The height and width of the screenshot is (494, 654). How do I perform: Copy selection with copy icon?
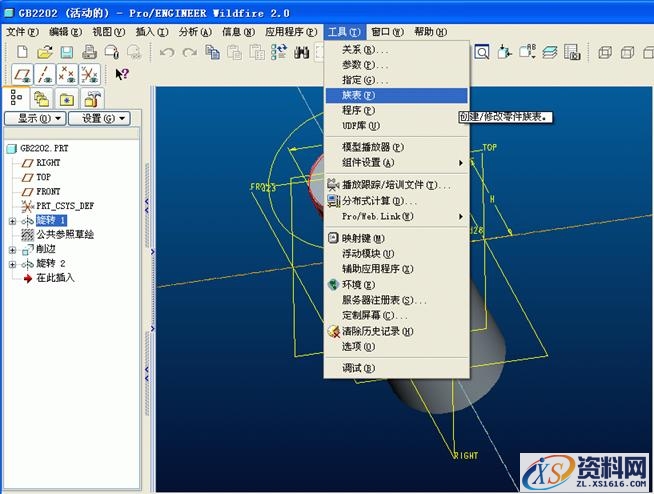point(212,52)
